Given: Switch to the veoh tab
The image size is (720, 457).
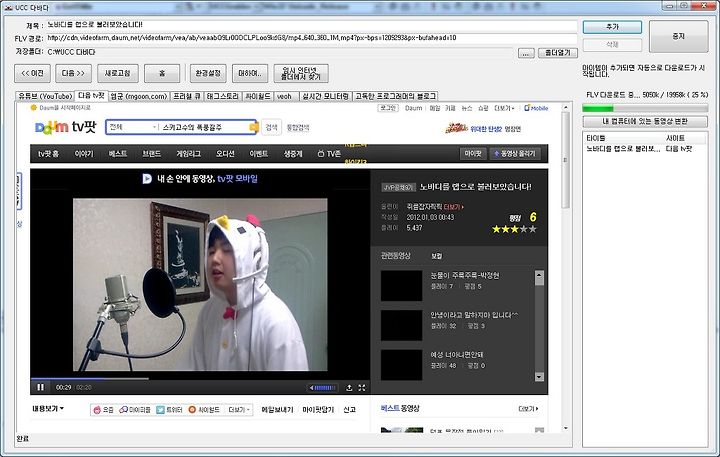Looking at the screenshot, I should (x=287, y=96).
